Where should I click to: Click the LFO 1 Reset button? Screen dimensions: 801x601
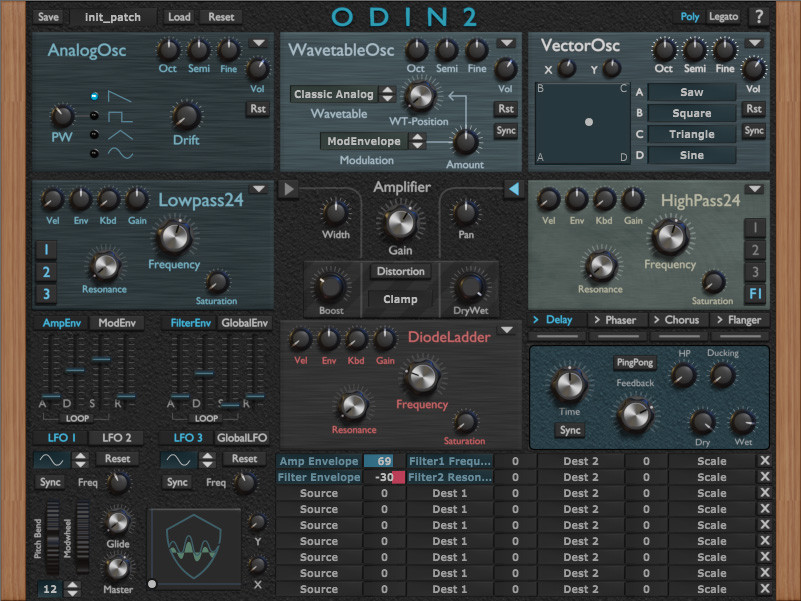(117, 459)
